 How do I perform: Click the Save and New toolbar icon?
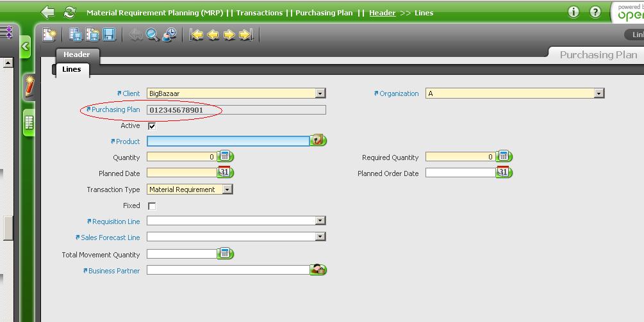(92, 35)
